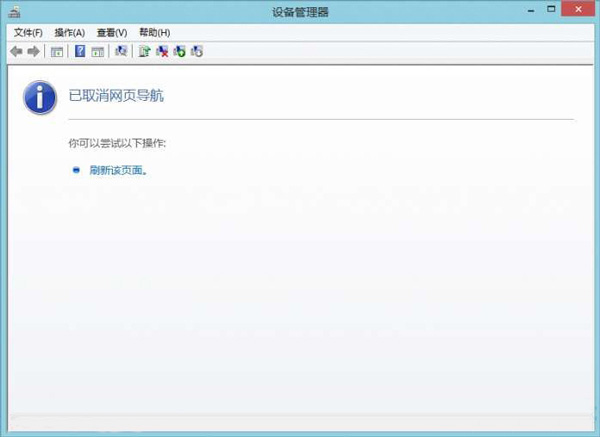600x437 pixels.
Task: Open the 查看(V) menu
Action: click(112, 33)
